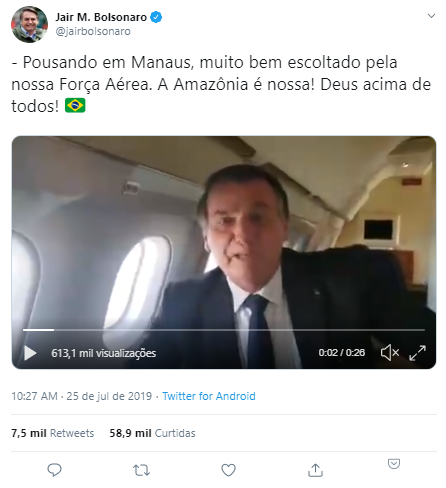The width and height of the screenshot is (446, 488).
Task: Click the video frame of the airplane cabin
Action: (x=224, y=233)
